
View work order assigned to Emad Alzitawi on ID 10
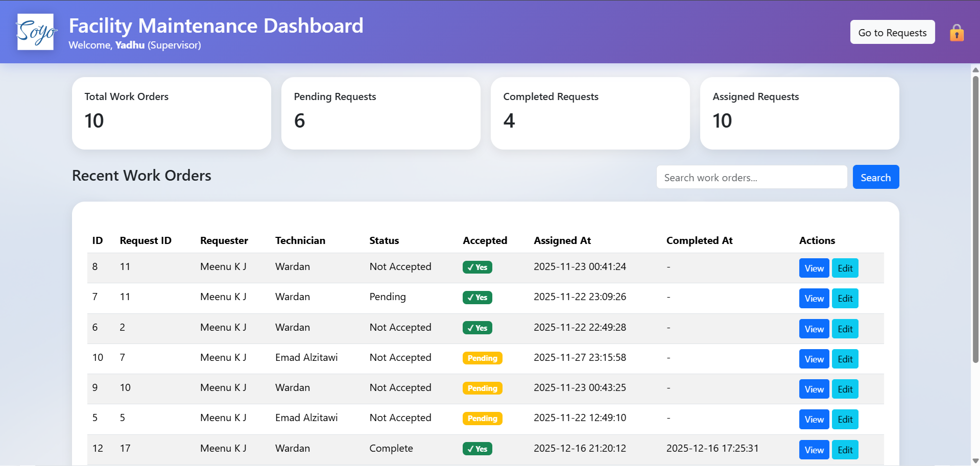pos(814,359)
